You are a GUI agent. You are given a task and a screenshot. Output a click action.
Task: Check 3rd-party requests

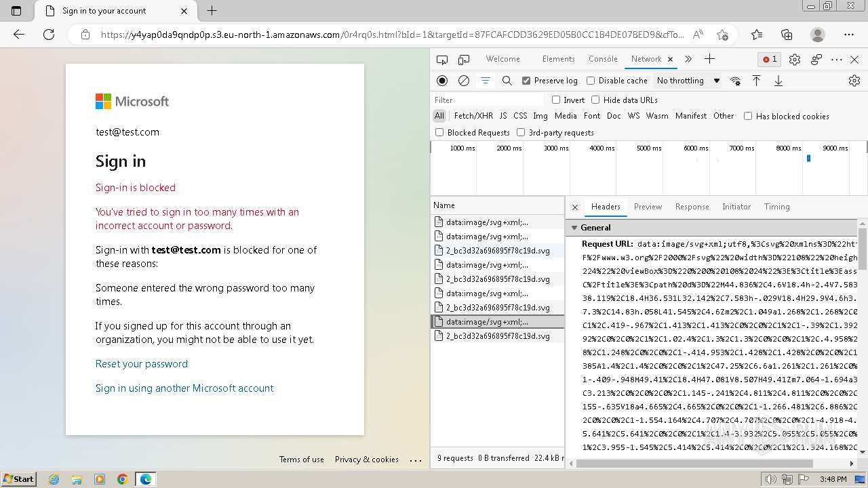point(521,132)
